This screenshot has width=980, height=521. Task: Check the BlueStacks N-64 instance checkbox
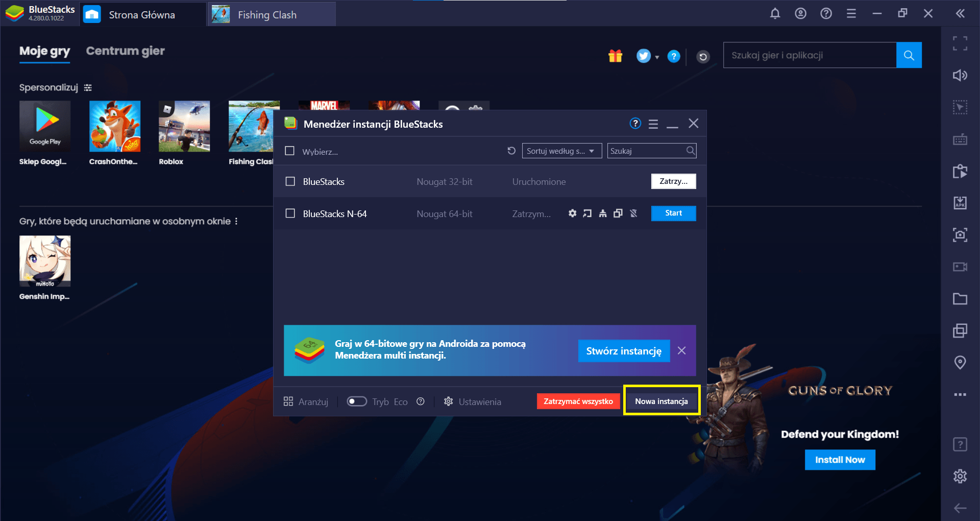point(290,214)
